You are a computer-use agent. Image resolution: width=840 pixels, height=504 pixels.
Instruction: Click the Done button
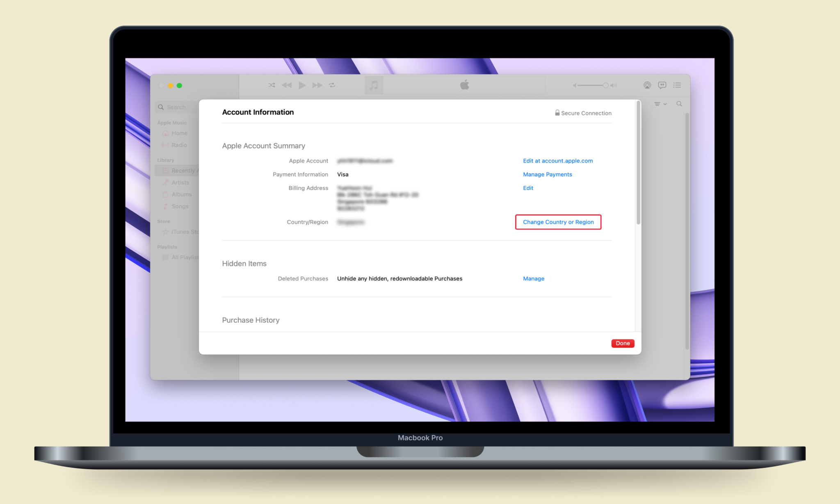click(x=622, y=342)
